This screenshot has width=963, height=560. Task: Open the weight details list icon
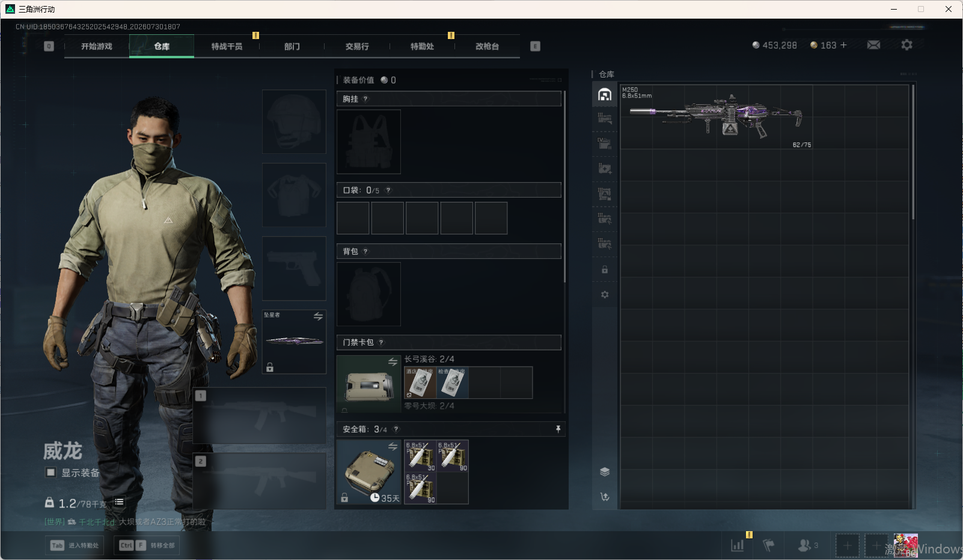(119, 502)
